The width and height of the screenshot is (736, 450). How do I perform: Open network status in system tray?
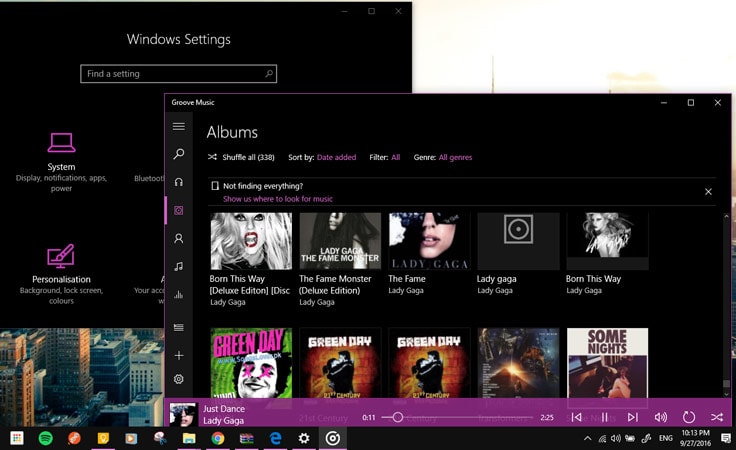pos(602,438)
